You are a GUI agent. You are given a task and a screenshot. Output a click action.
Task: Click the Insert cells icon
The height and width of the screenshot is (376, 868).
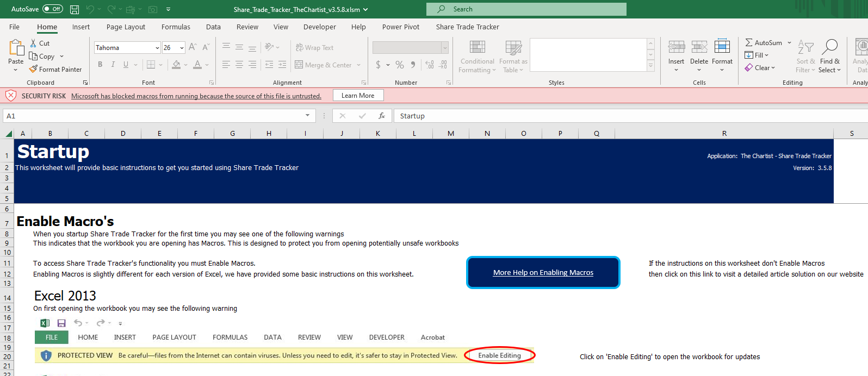point(677,47)
